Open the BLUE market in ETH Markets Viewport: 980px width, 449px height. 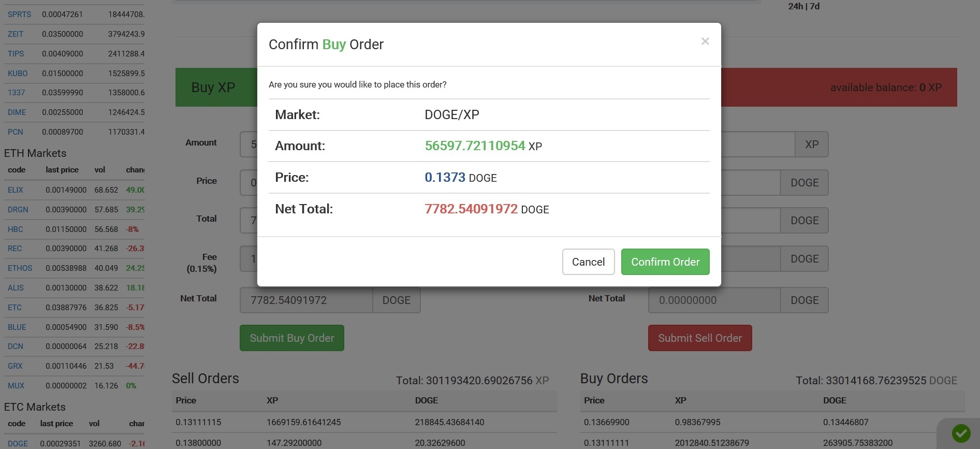(x=17, y=327)
